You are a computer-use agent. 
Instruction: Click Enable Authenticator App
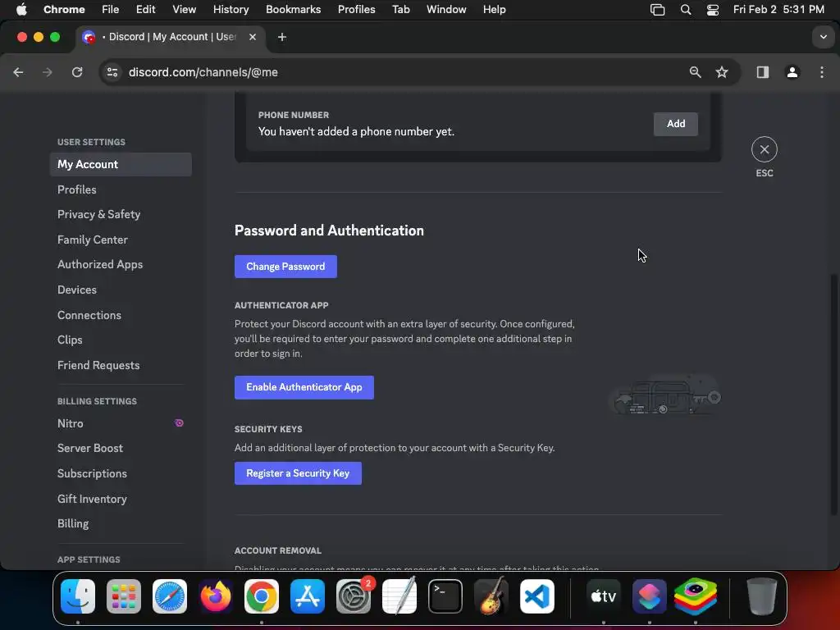(304, 387)
